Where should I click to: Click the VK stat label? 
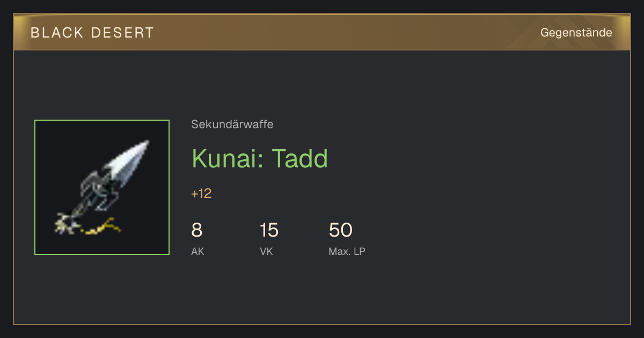[x=266, y=251]
